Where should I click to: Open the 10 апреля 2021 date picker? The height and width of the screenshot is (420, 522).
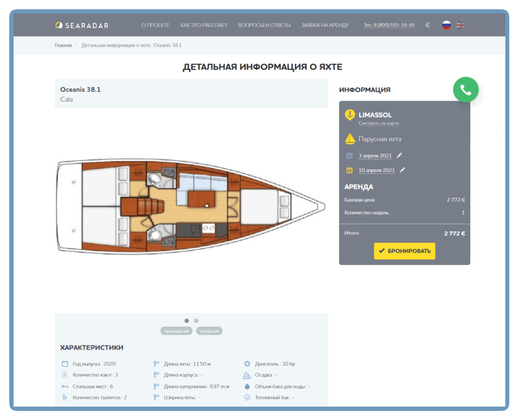[x=376, y=170]
